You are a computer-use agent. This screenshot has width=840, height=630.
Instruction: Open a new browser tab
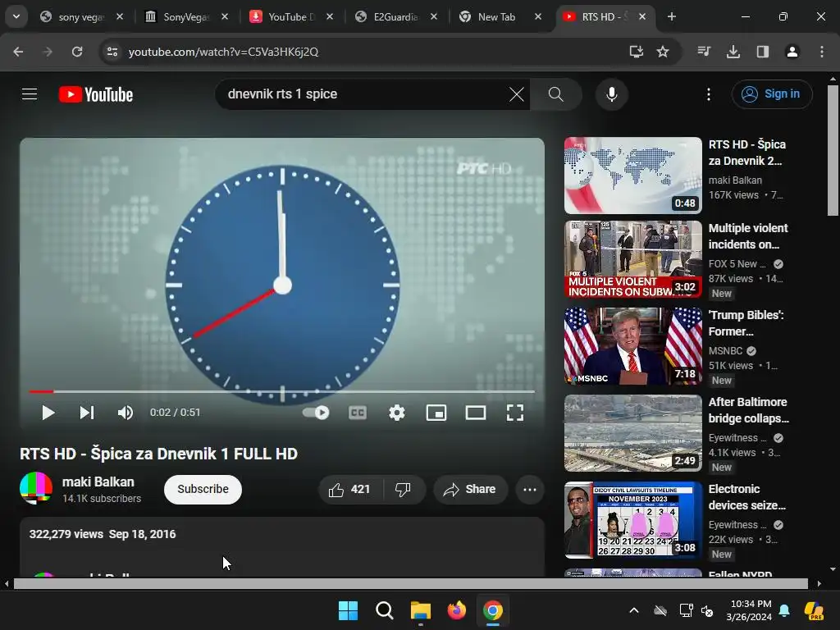tap(671, 17)
